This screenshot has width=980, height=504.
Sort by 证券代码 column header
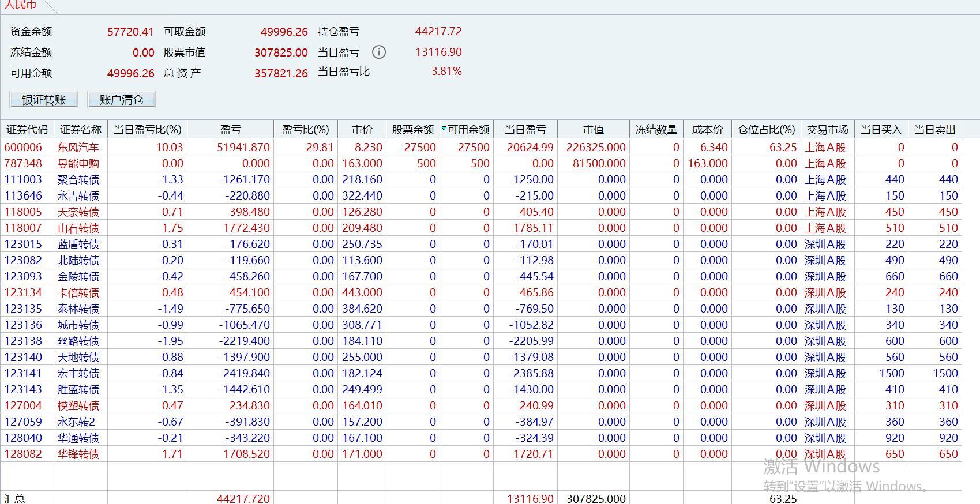[x=27, y=130]
